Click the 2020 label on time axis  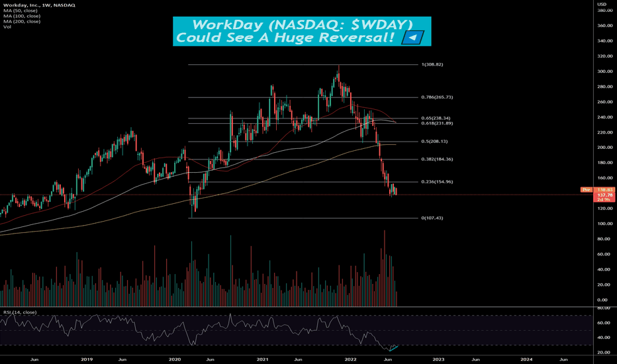click(175, 359)
